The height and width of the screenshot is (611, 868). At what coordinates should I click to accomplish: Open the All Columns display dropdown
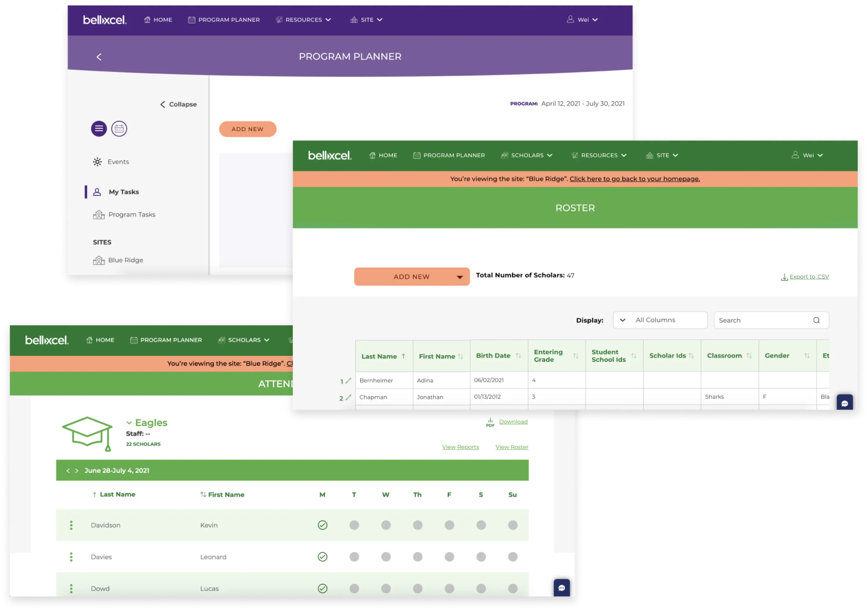660,320
